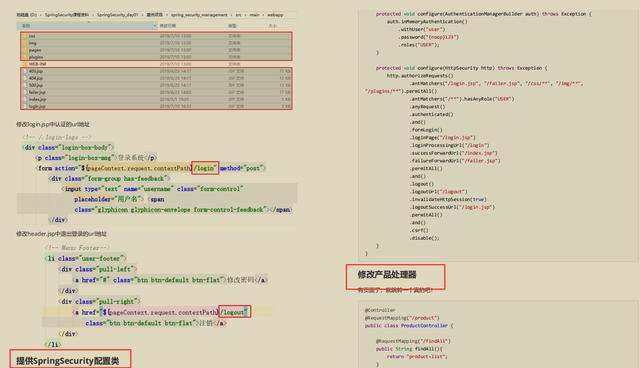Click the code line .disable();
Viewport: 640px width, 368px height.
tap(425, 238)
